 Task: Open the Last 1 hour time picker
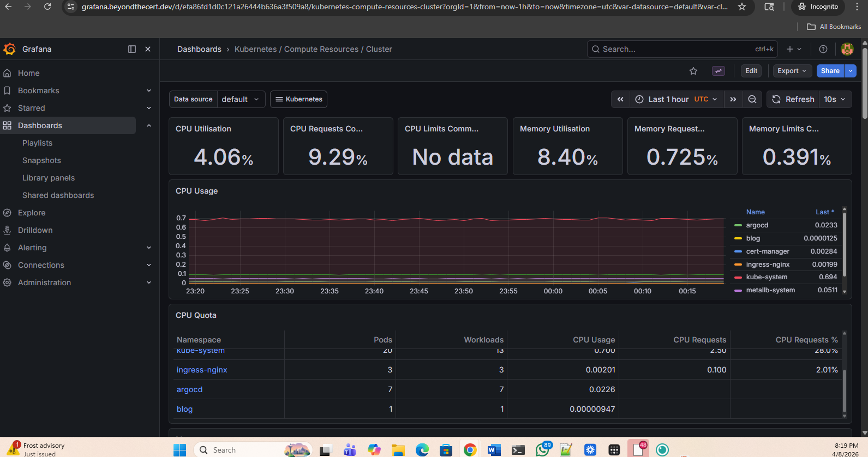[x=677, y=99]
